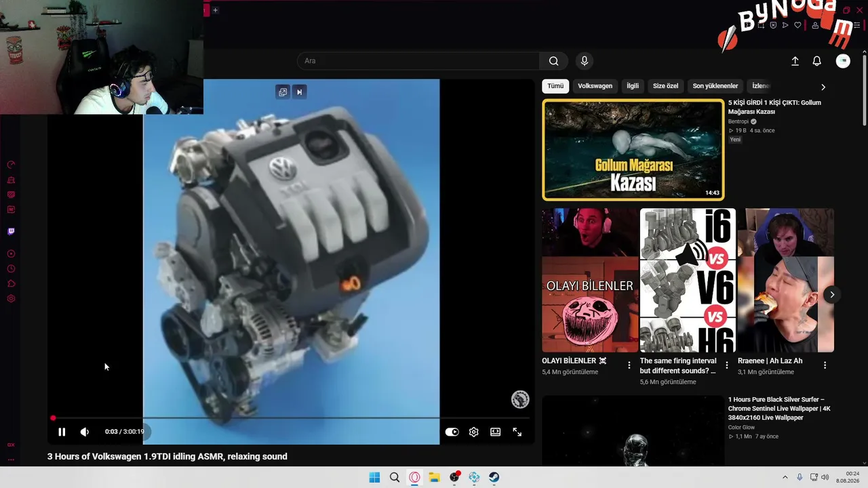The height and width of the screenshot is (488, 868).
Task: Open browsing history clock icon in sidebar
Action: pyautogui.click(x=11, y=268)
